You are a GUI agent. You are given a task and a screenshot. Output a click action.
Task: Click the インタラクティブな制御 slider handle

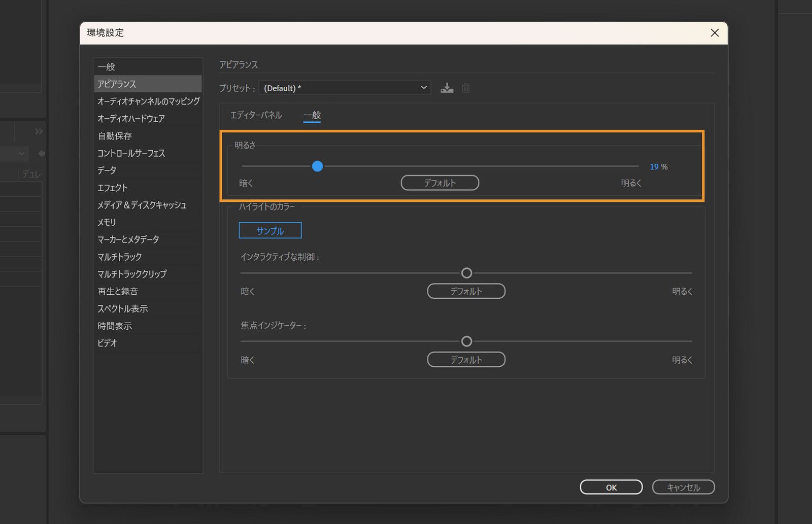tap(466, 273)
